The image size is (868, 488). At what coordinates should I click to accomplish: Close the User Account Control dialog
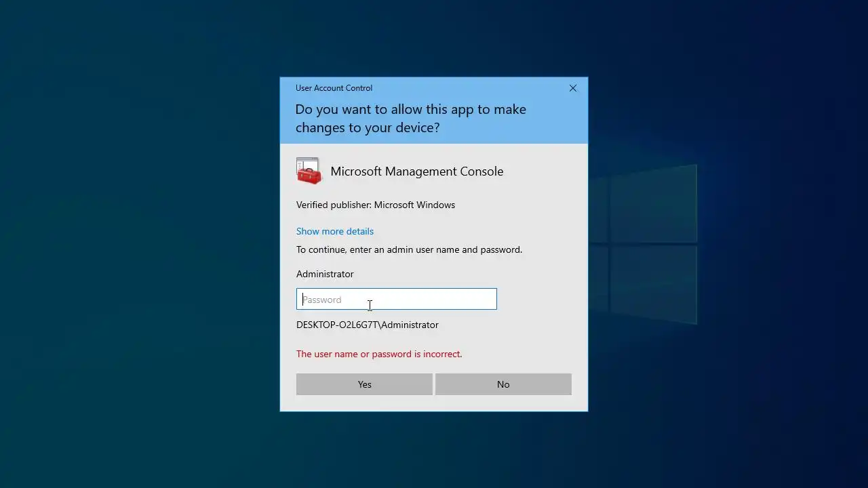(573, 88)
